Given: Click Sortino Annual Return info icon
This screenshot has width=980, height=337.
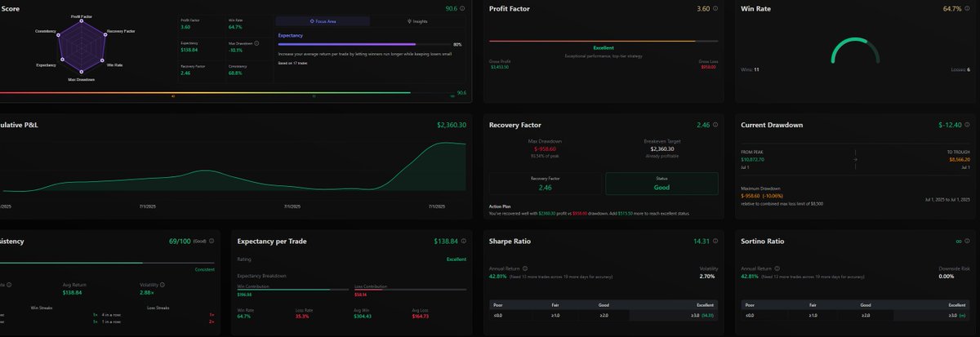Looking at the screenshot, I should coord(776,268).
